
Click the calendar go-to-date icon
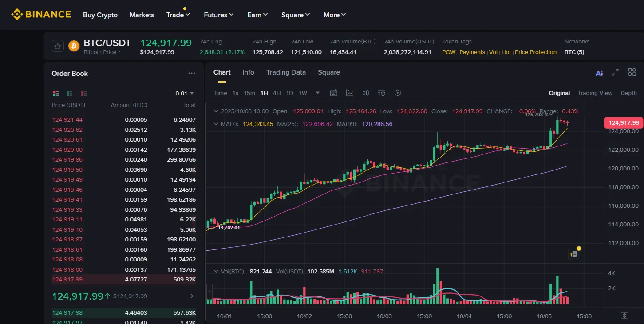tap(334, 93)
